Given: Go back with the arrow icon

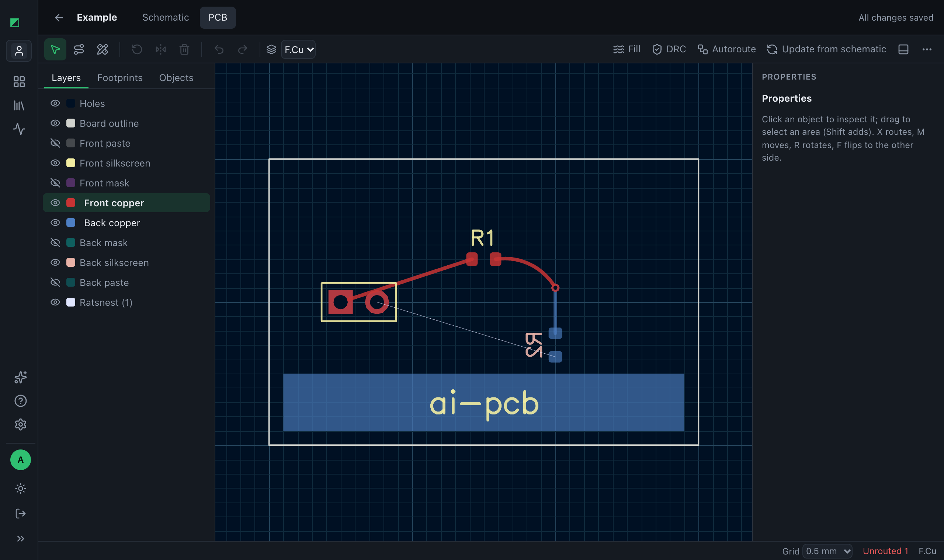Looking at the screenshot, I should (x=59, y=18).
